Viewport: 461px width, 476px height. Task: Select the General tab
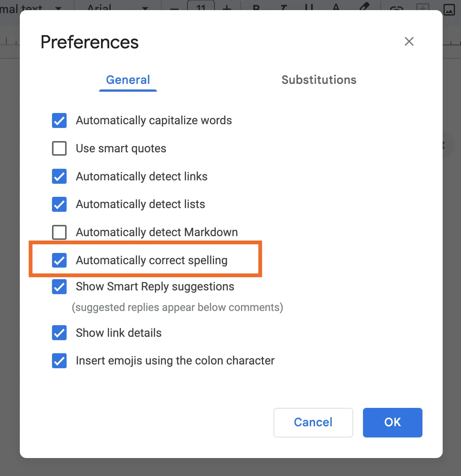tap(128, 80)
